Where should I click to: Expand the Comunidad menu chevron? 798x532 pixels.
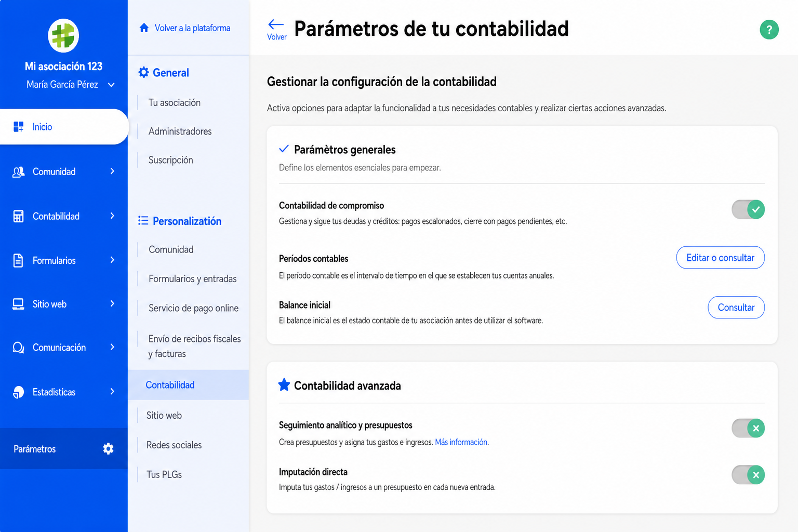[112, 171]
